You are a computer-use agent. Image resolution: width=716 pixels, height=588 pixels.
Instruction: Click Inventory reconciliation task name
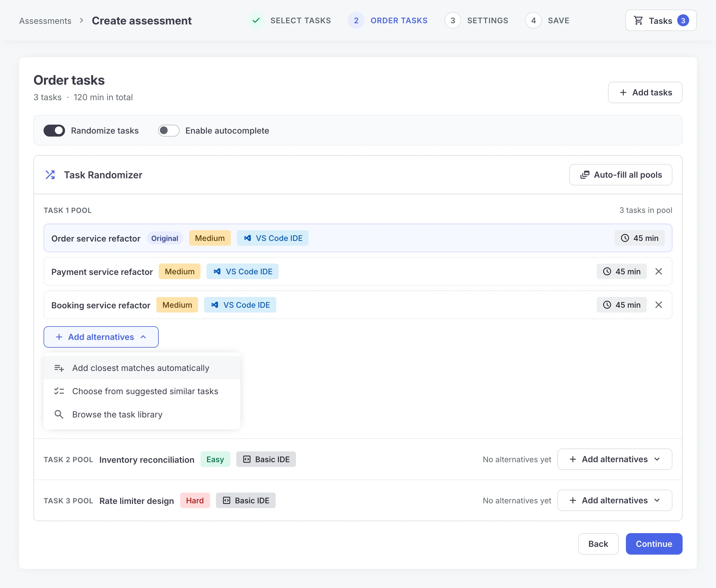(x=147, y=460)
